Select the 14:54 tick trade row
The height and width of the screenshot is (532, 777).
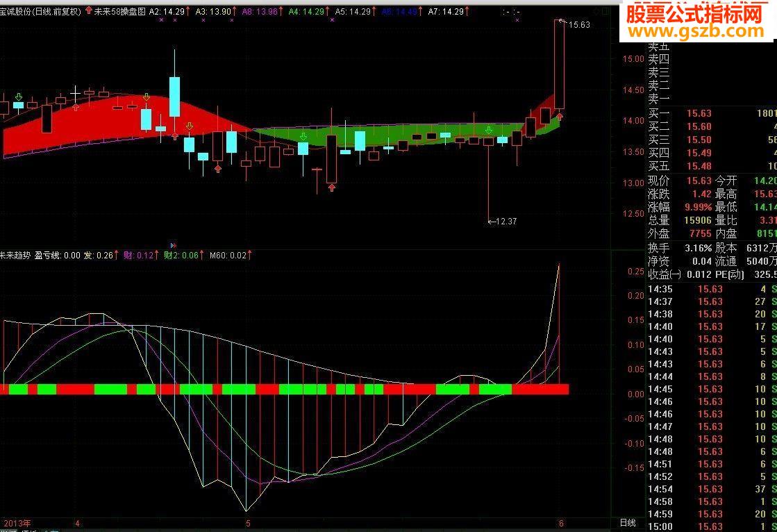[712, 490]
